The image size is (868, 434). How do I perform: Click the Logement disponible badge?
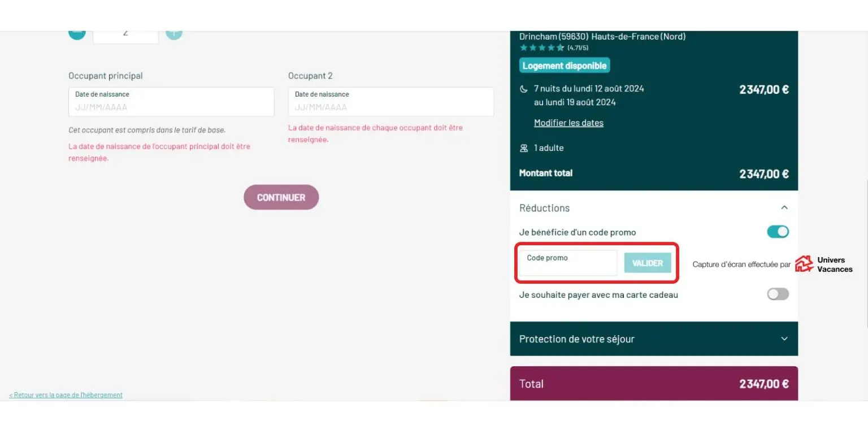(564, 66)
